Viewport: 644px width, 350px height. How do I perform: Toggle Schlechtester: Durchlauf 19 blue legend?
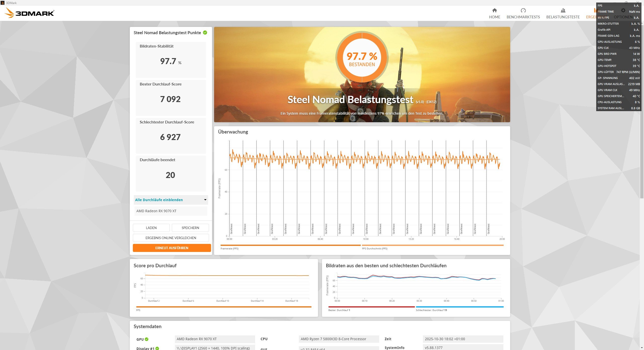[431, 310]
